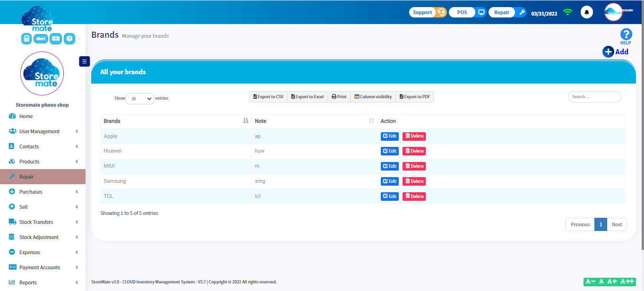644x291 pixels.
Task: Select page 1 in pagination
Action: [601, 224]
